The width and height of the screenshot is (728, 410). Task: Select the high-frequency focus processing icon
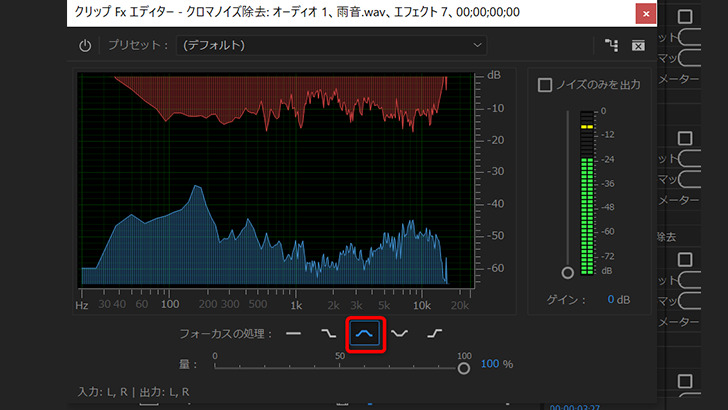[435, 333]
